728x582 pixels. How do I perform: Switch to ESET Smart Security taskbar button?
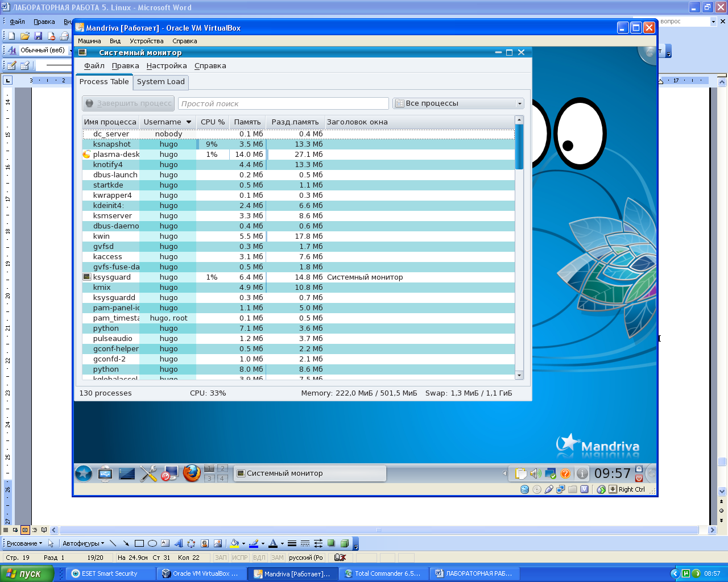coord(111,573)
